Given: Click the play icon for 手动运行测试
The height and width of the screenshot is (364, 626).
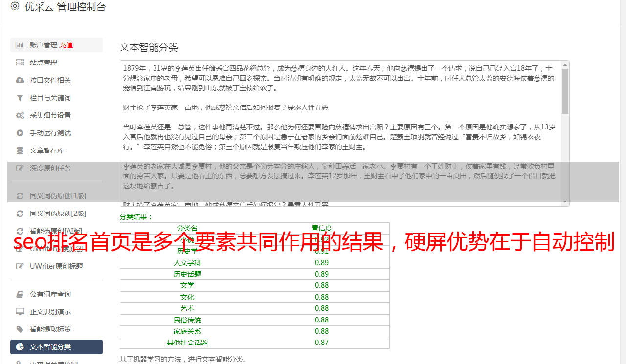Looking at the screenshot, I should [20, 133].
